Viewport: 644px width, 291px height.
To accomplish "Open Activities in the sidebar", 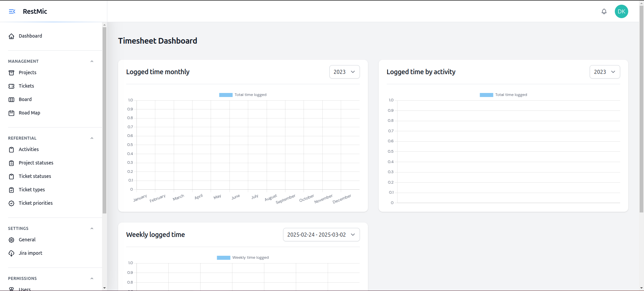I will pyautogui.click(x=29, y=149).
